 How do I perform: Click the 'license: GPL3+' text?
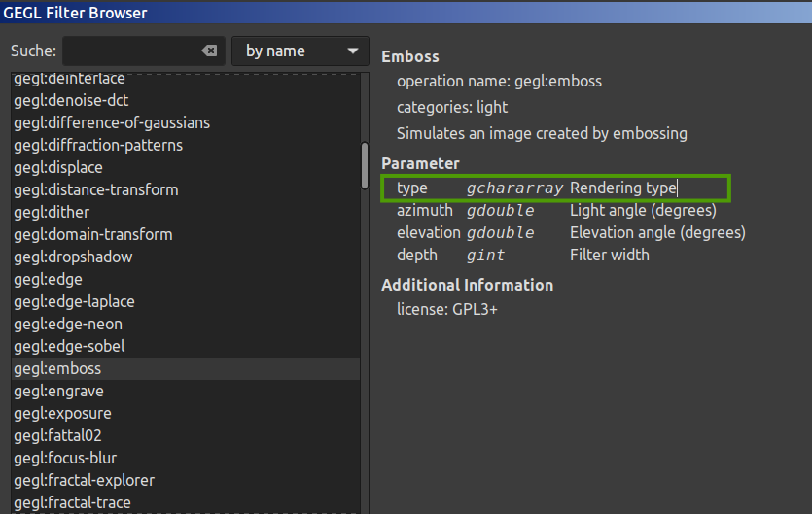tap(447, 309)
